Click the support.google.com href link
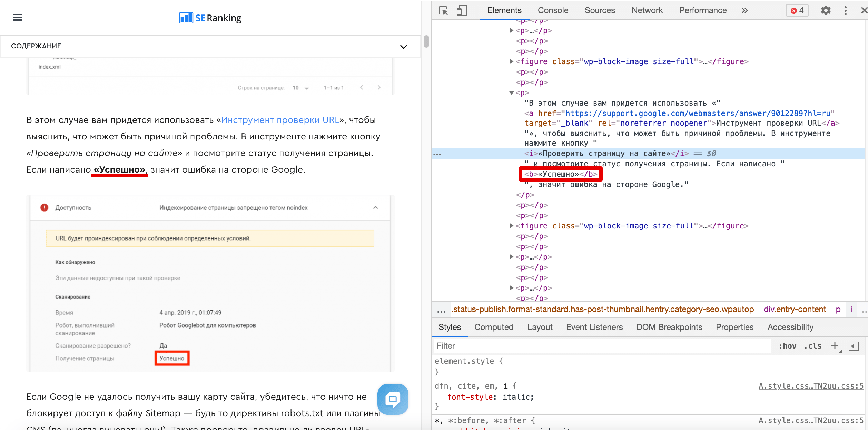 [x=698, y=114]
